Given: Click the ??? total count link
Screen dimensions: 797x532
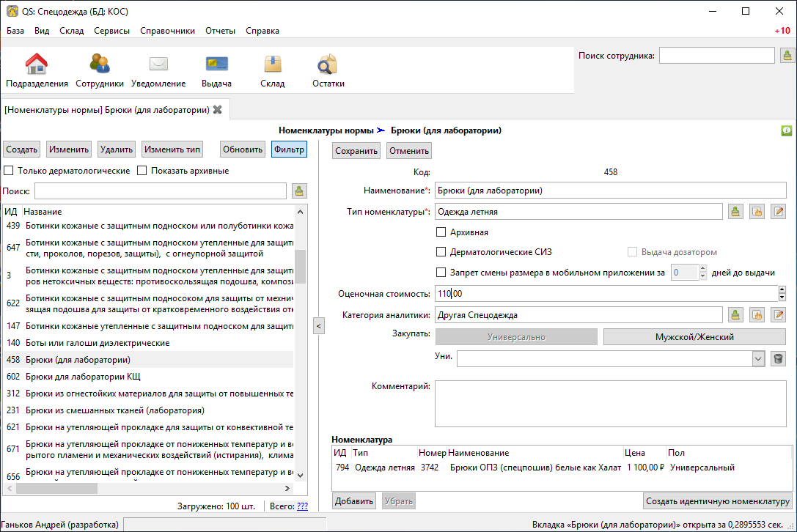Looking at the screenshot, I should tap(302, 506).
